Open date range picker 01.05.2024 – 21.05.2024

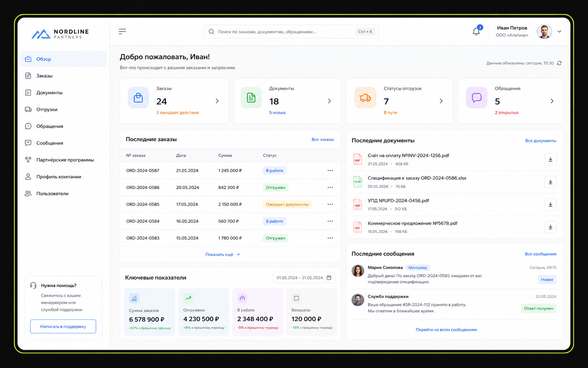click(x=304, y=278)
